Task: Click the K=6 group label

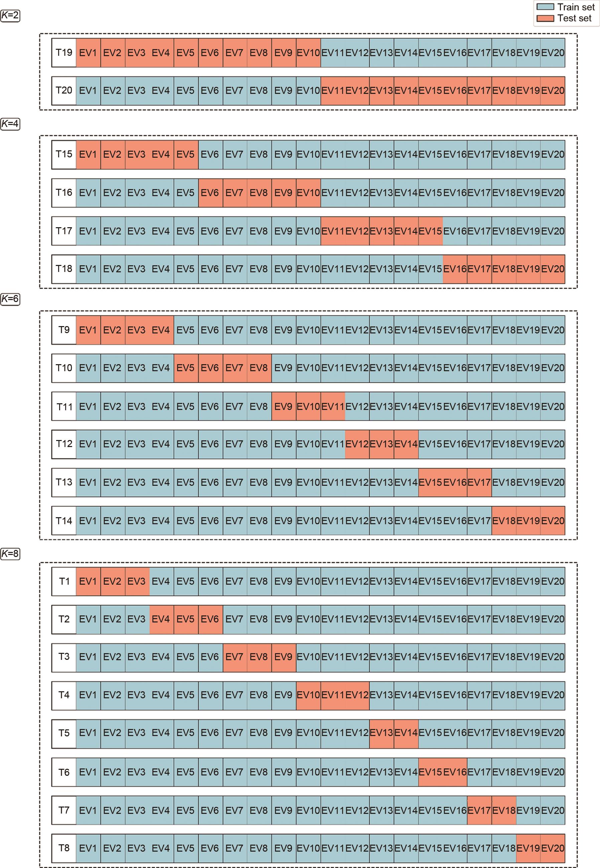Action: tap(10, 299)
